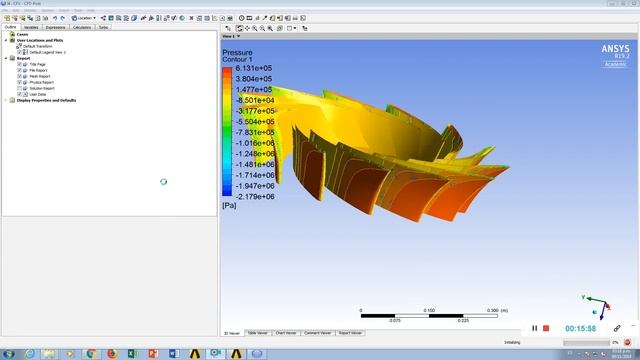The width and height of the screenshot is (640, 360).
Task: Collapse the User Locations and Plots node
Action: 6,40
